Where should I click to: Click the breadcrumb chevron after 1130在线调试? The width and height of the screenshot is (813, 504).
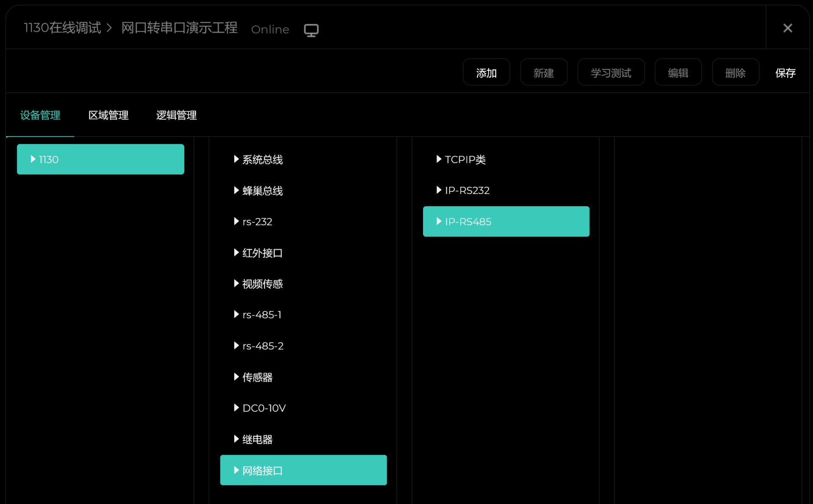click(109, 28)
